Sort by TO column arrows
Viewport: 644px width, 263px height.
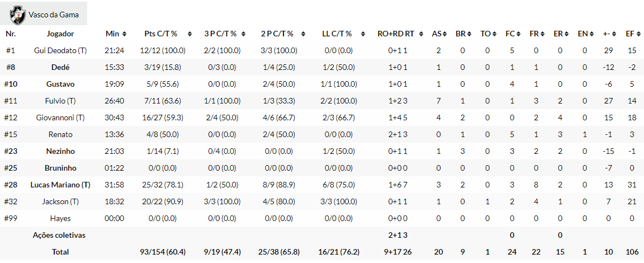[493, 34]
